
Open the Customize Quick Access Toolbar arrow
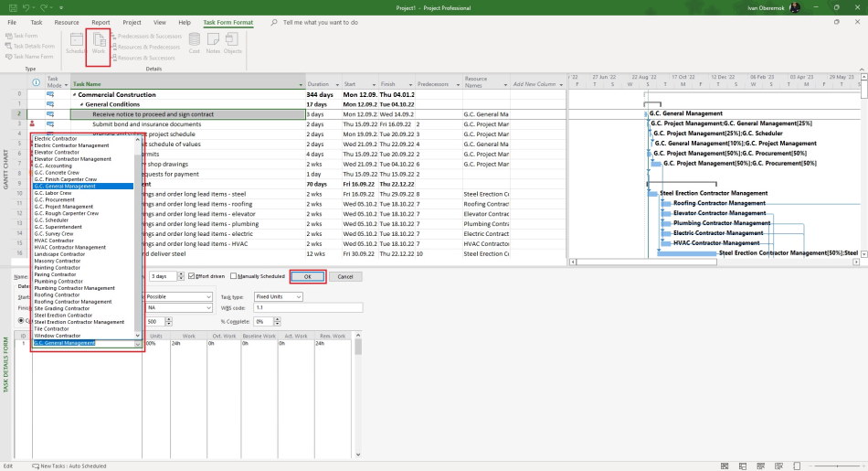coord(61,7)
